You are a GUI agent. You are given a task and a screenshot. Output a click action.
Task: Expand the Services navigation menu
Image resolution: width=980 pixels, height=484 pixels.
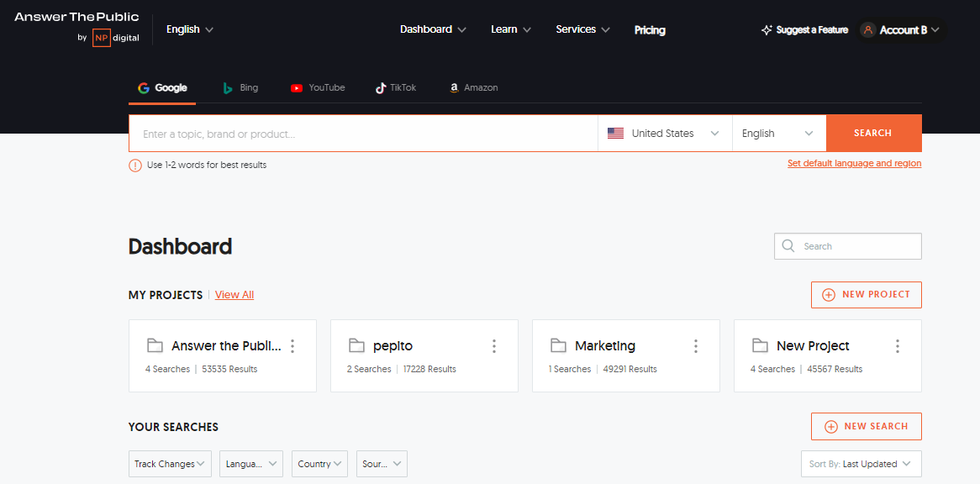(583, 29)
